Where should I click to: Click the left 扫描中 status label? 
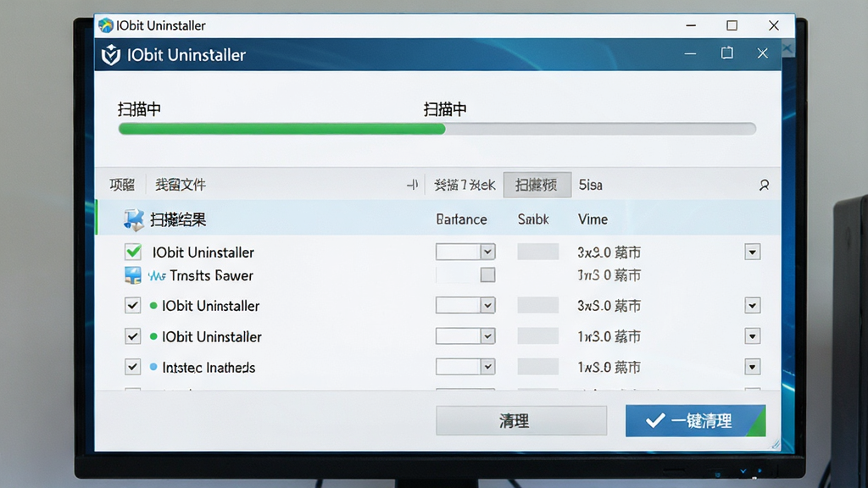(140, 109)
